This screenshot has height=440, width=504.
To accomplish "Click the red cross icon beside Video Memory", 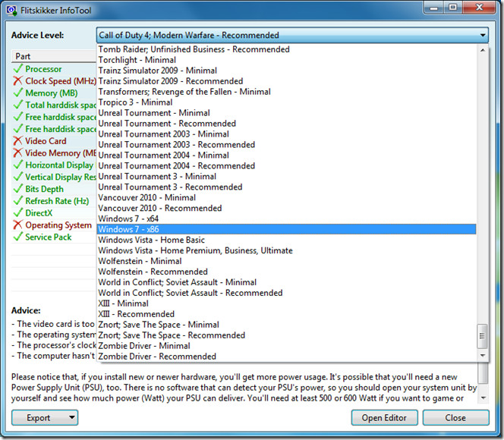I will [x=18, y=153].
